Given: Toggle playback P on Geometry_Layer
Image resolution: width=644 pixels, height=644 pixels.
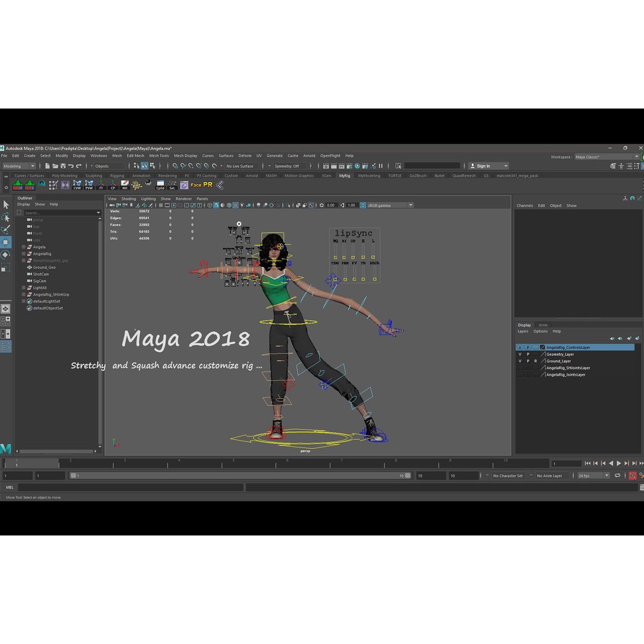Looking at the screenshot, I should point(528,354).
